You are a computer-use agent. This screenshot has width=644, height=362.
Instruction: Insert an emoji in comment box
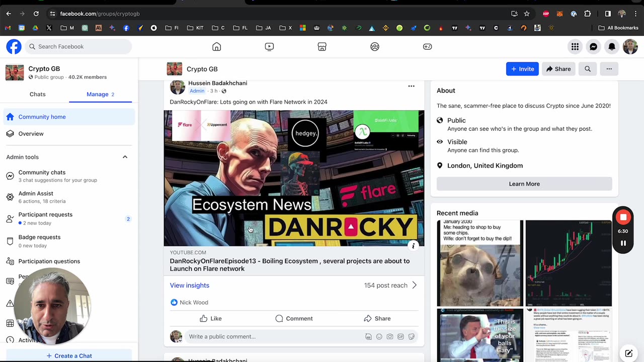coord(379,337)
